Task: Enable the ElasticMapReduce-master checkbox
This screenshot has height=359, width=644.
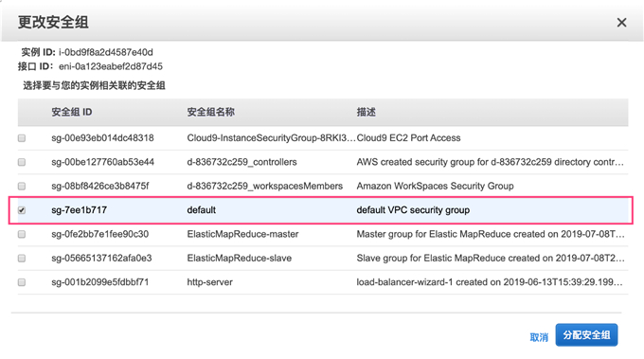Action: pos(22,234)
